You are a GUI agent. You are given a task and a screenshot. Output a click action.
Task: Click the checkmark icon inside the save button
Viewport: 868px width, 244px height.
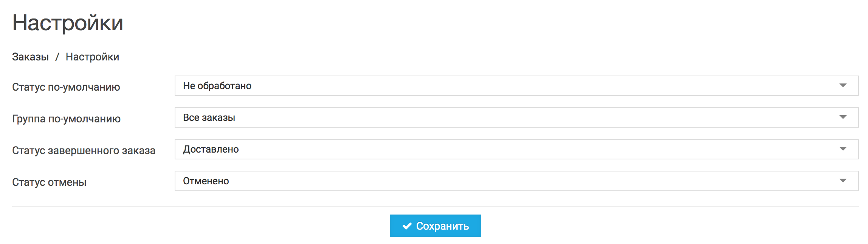click(x=406, y=226)
